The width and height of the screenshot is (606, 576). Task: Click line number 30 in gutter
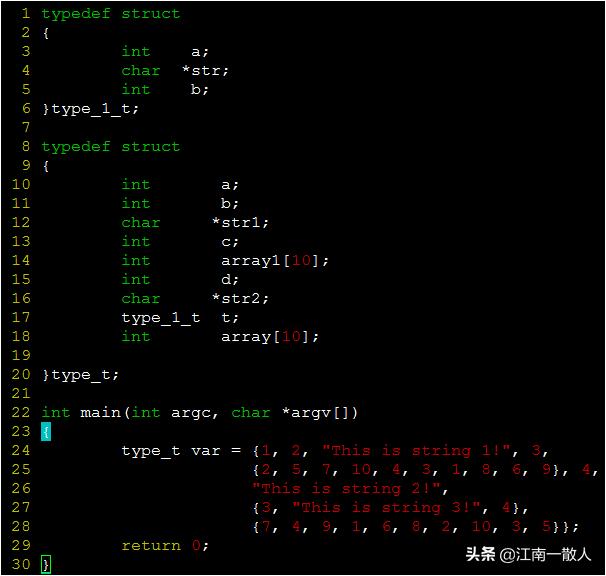tap(21, 565)
